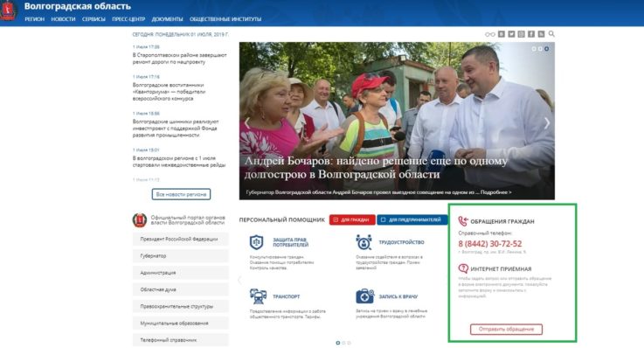
Task: Click the Защита прав потребителей title
Action: 290,242
